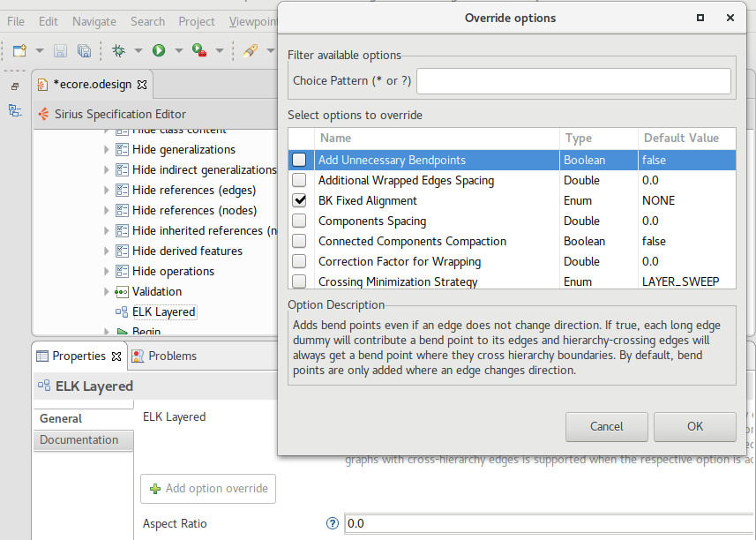The width and height of the screenshot is (756, 540).
Task: Sort options by the Name column header
Action: 437,138
